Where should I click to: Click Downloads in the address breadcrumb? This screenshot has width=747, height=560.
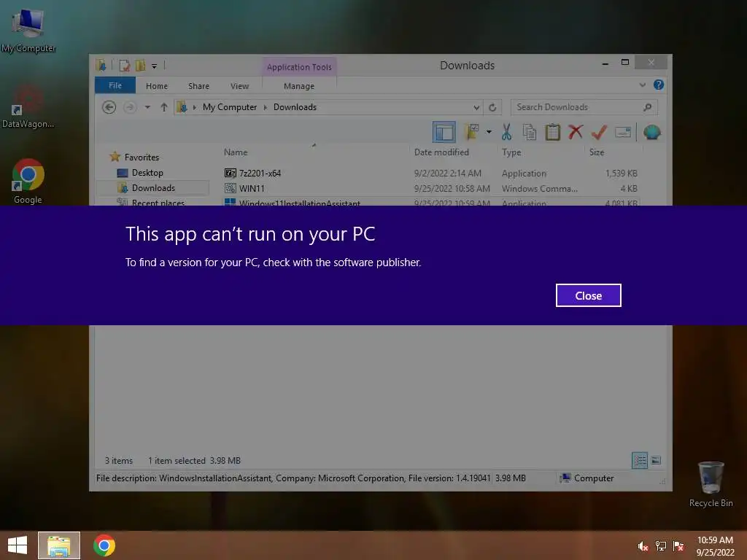pyautogui.click(x=295, y=107)
